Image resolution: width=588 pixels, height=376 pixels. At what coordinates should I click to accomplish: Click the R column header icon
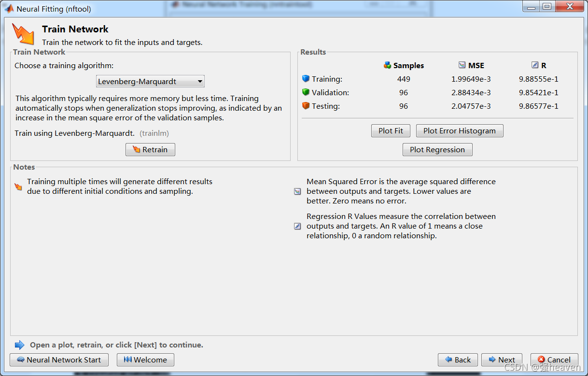tap(534, 65)
